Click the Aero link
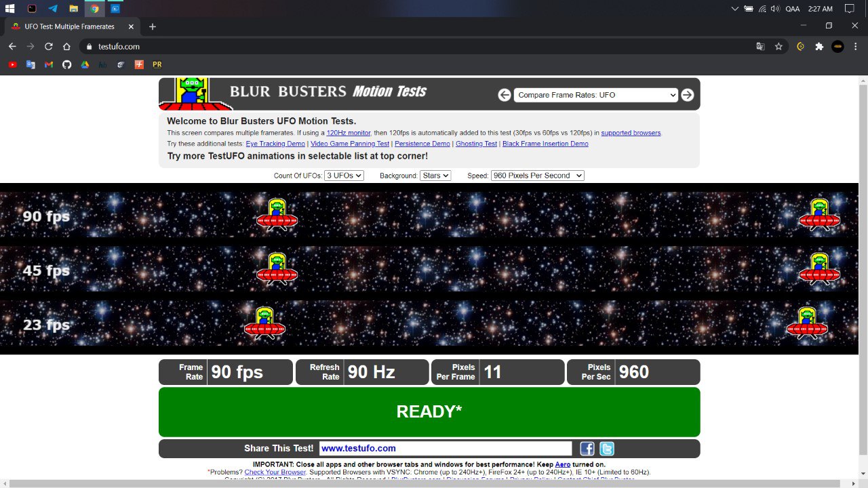 [563, 464]
